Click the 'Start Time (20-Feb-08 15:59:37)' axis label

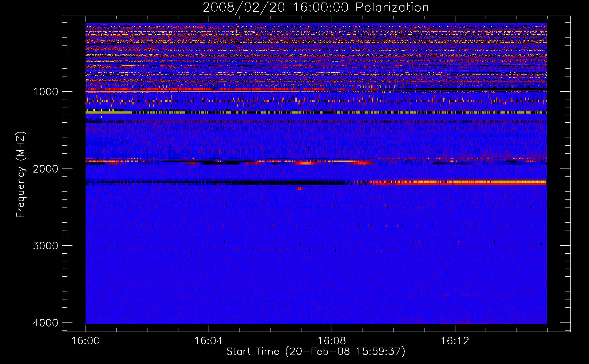[316, 352]
